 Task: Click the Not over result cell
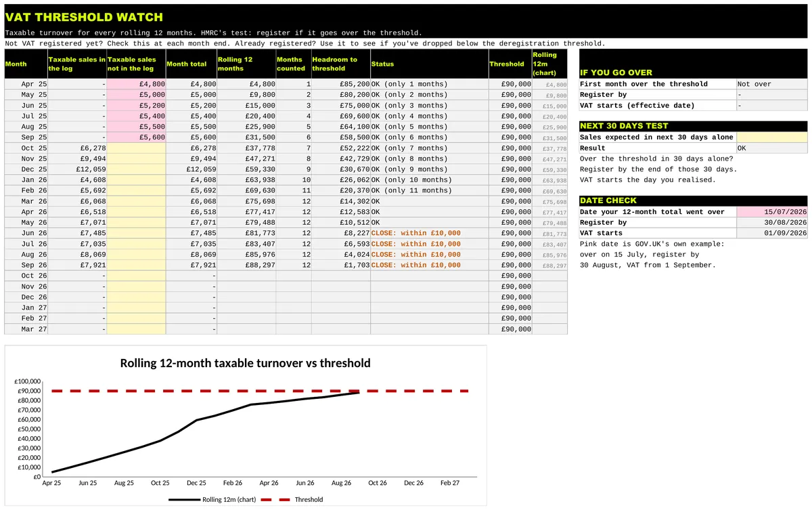coord(771,85)
